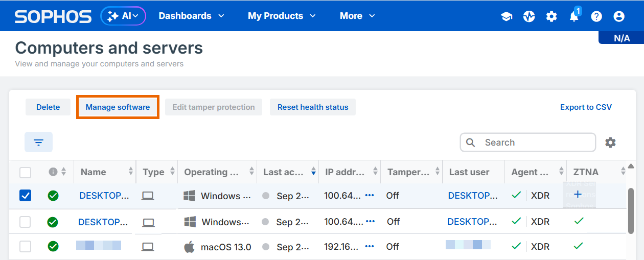Screen dimensions: 644x260
Task: Open the health pulse icon in header
Action: [529, 16]
